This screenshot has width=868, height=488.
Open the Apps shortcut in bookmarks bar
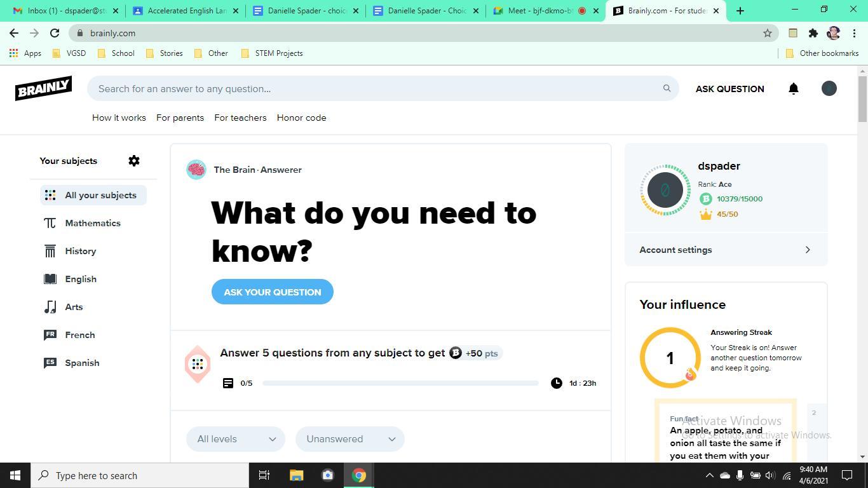pyautogui.click(x=25, y=53)
